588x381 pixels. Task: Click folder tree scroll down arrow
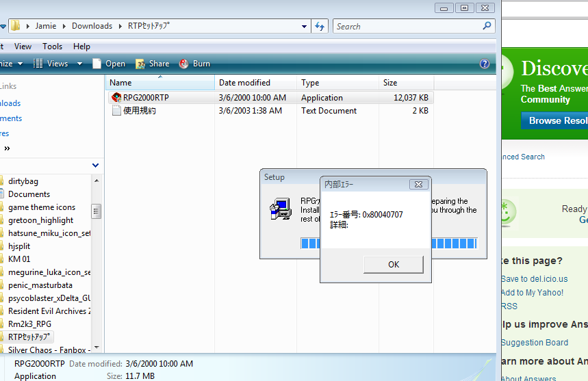click(97, 347)
